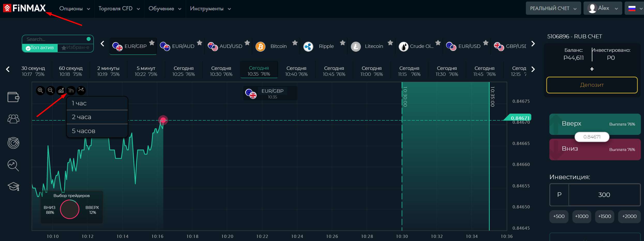The image size is (644, 241).
Task: Zoom in on the chart
Action: click(40, 90)
